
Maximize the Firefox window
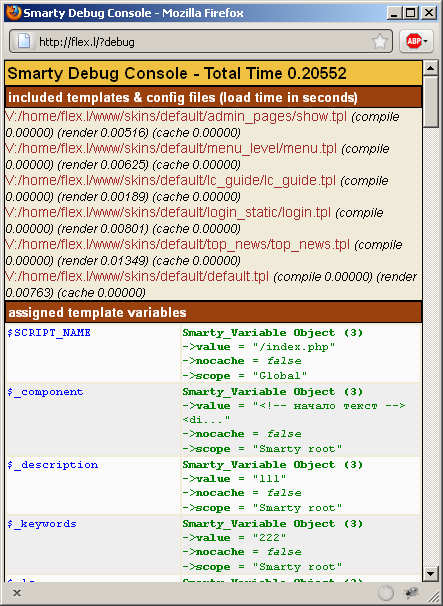click(411, 13)
